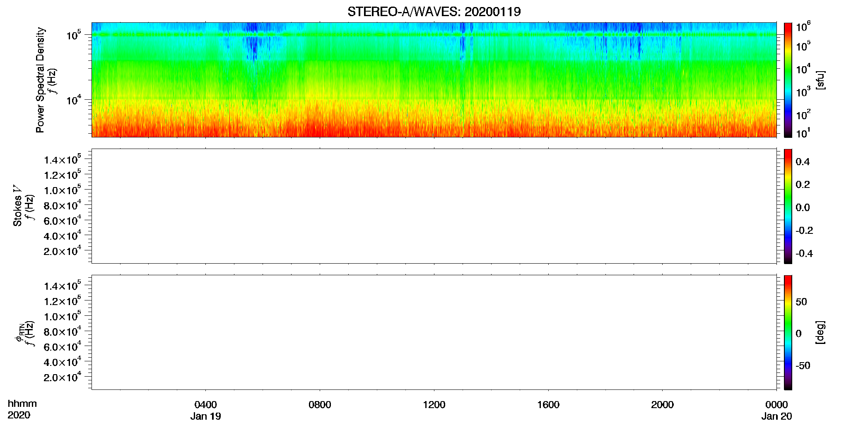Click the empty Stokes V plot panel

click(434, 206)
